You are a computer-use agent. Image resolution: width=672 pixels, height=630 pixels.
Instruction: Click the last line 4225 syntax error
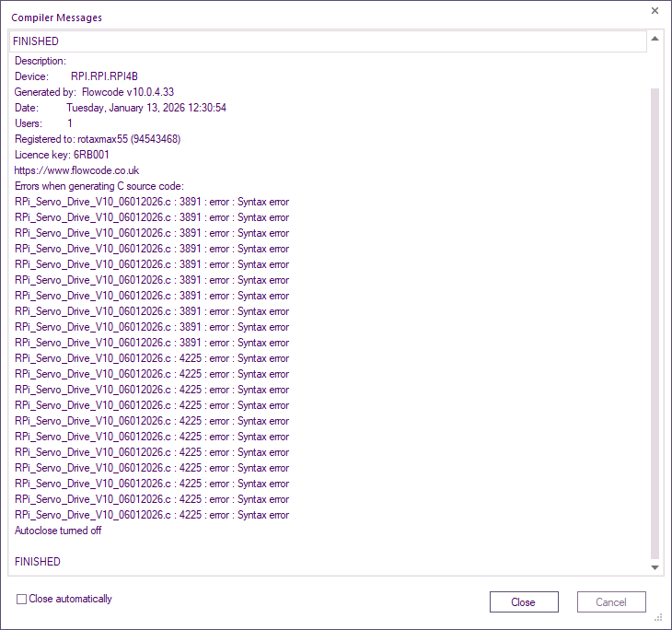pyautogui.click(x=151, y=515)
